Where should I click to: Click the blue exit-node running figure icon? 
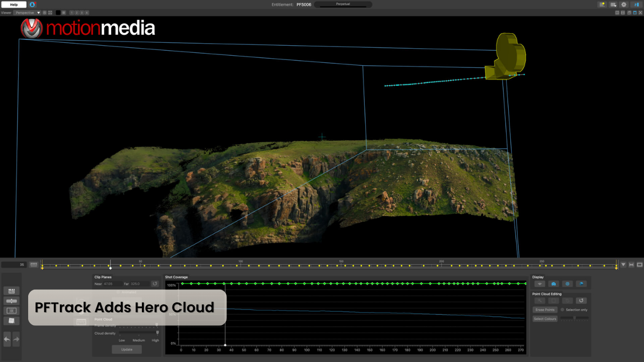(x=636, y=5)
